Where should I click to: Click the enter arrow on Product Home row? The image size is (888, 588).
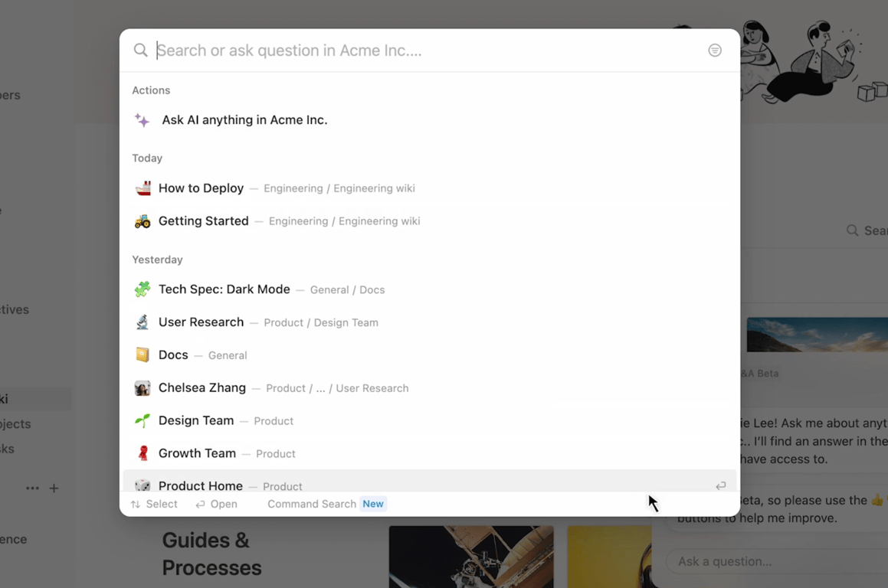tap(720, 485)
